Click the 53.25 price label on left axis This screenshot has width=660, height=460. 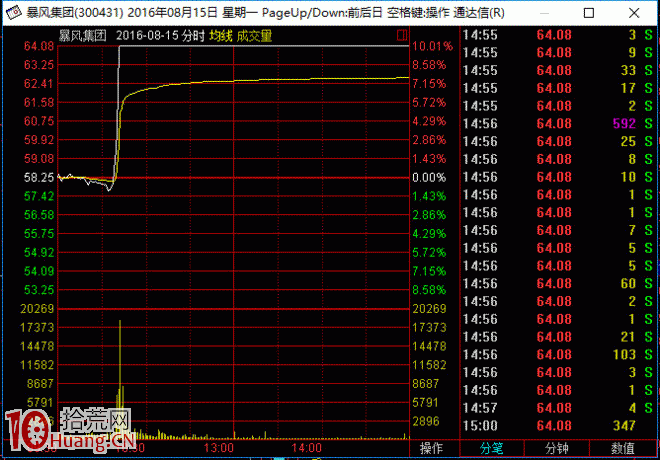pyautogui.click(x=39, y=290)
